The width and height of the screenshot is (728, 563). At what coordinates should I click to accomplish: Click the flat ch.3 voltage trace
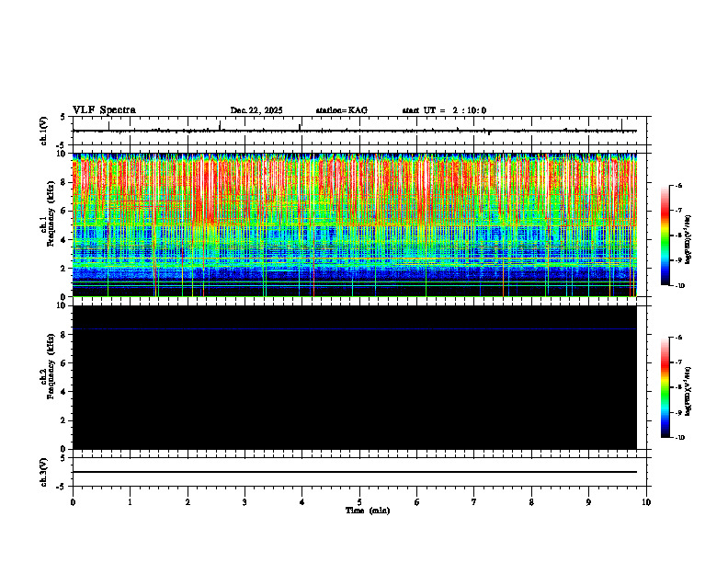coord(355,472)
